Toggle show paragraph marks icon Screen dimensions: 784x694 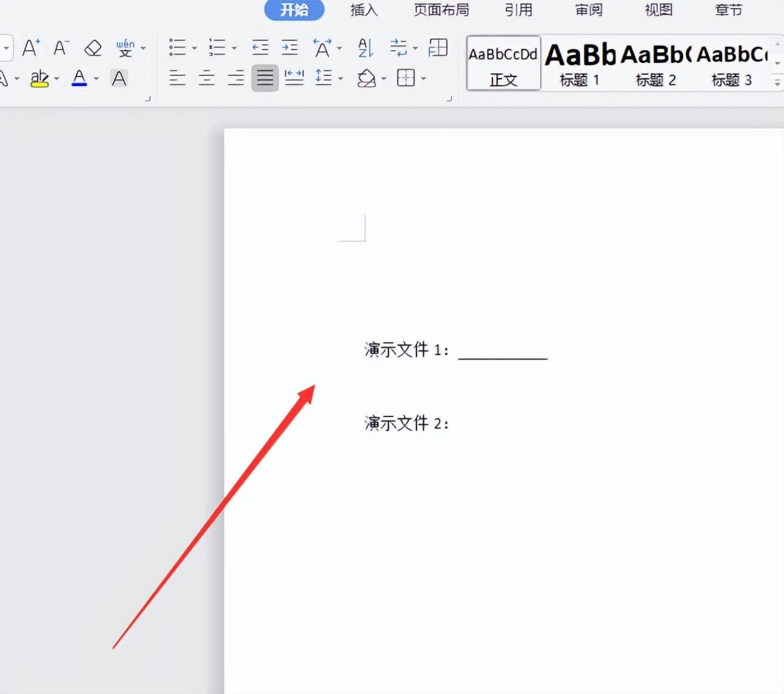[398, 47]
